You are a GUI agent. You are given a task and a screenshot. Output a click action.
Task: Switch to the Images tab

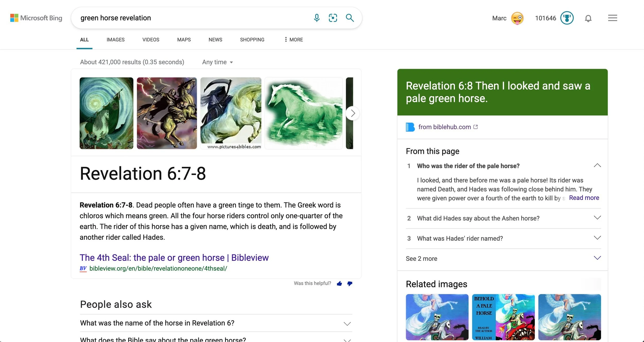(x=115, y=40)
